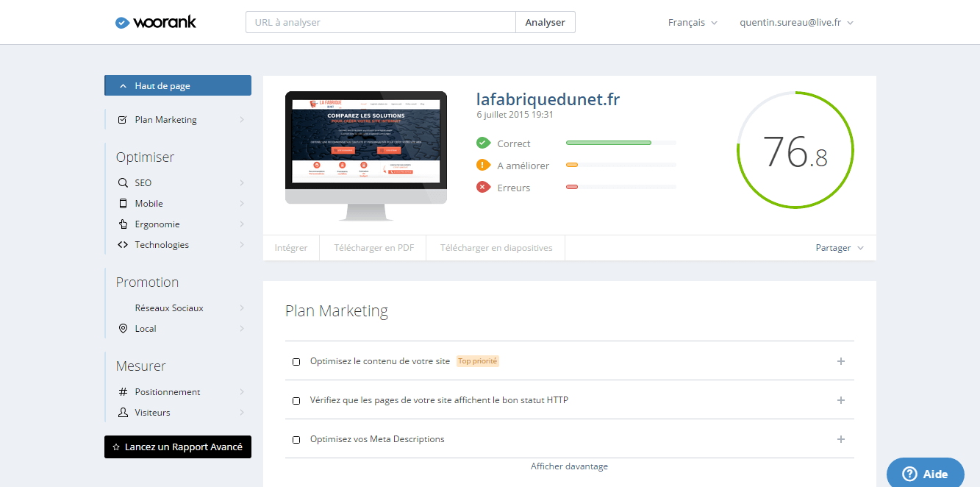Check the Optimisez vos Meta Descriptions box
The image size is (980, 487).
tap(296, 440)
